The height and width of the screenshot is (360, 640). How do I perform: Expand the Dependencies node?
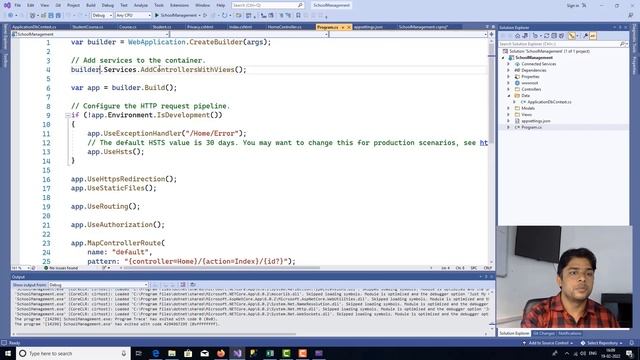(x=509, y=70)
